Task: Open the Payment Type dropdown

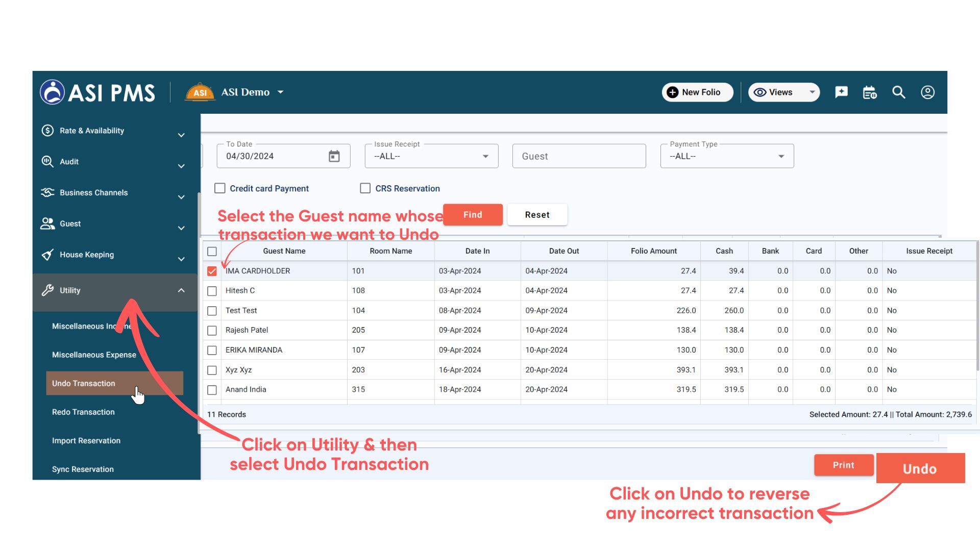Action: [727, 156]
